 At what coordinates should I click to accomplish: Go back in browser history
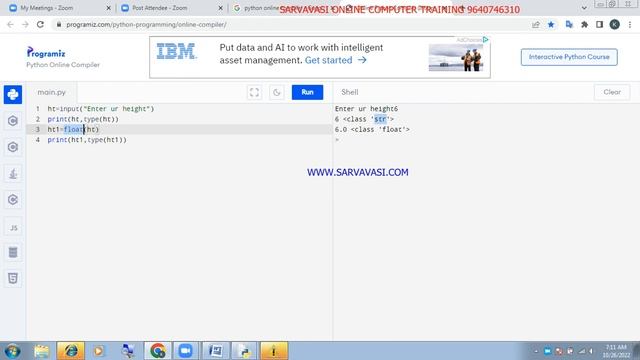[x=10, y=24]
